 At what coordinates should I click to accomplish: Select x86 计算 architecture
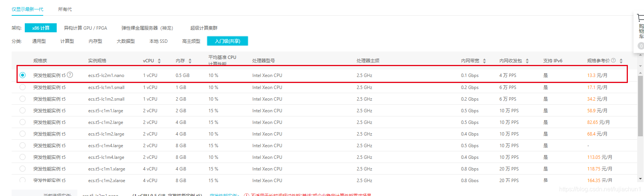(41, 28)
